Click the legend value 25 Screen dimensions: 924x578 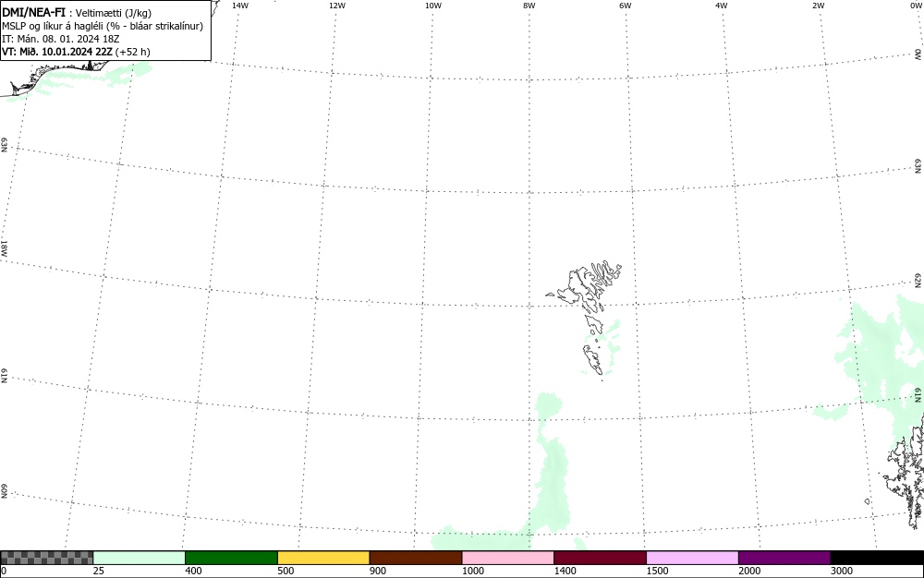(99, 571)
